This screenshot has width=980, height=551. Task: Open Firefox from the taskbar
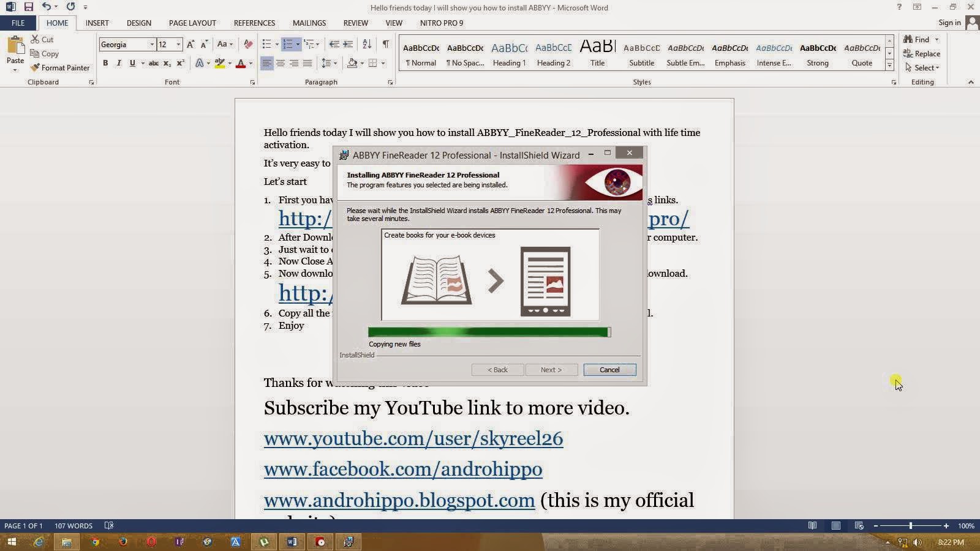[123, 542]
